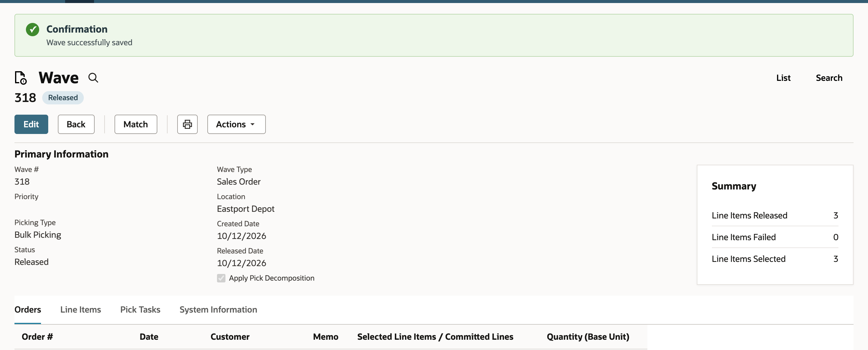
Task: Click the Quantity (Base Unit) column header
Action: pos(588,336)
